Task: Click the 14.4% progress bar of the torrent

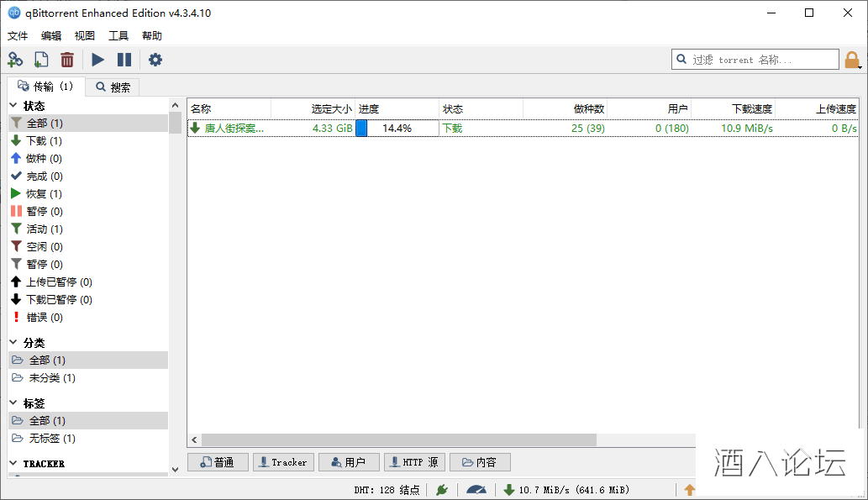Action: (x=397, y=129)
